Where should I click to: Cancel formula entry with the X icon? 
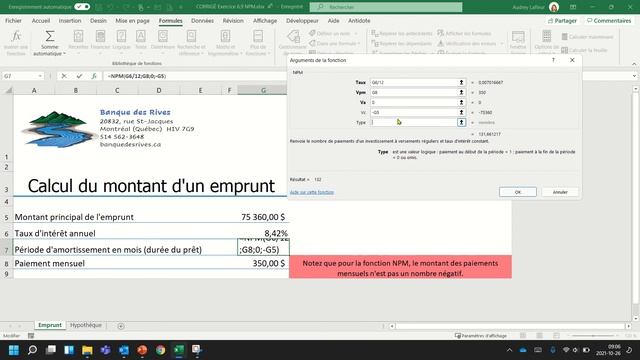(64, 76)
